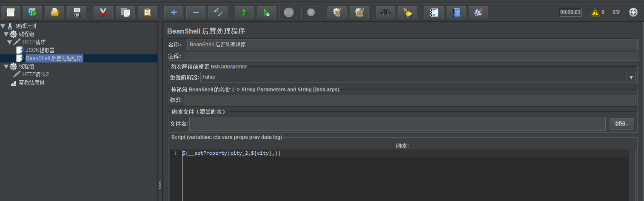Click the 0/2 thread count text
644x201 pixels.
pos(616,12)
